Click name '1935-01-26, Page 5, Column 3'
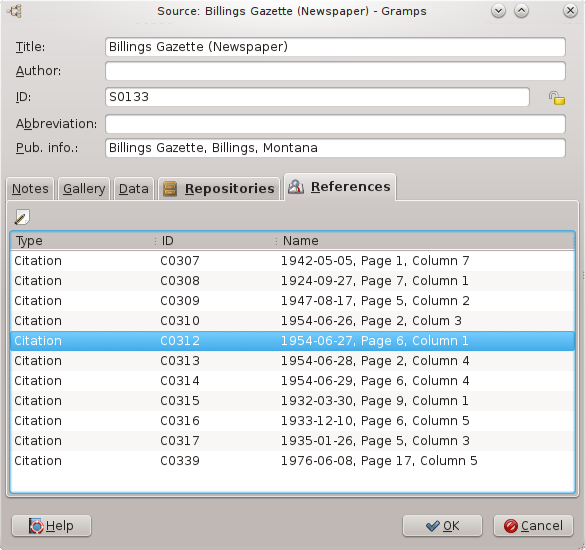 coord(375,441)
